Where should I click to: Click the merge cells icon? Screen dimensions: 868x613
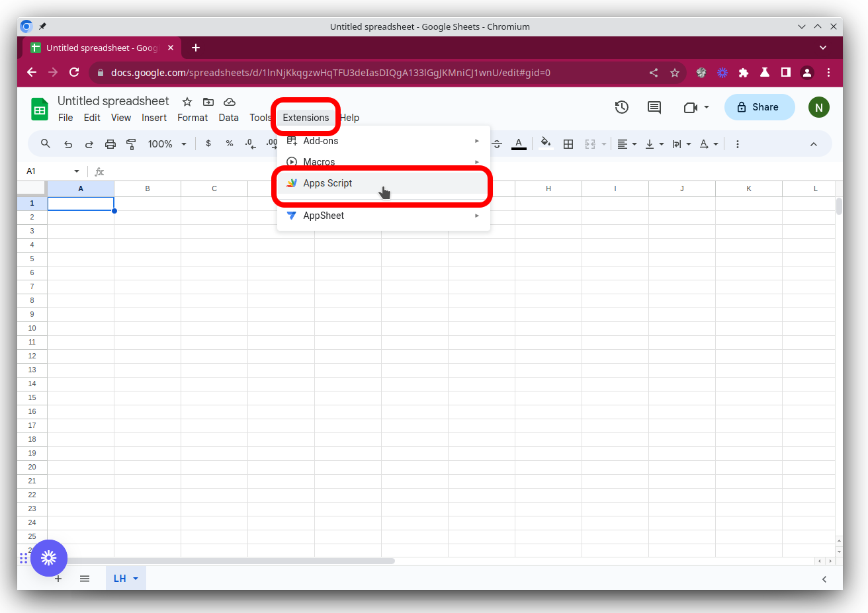click(590, 144)
